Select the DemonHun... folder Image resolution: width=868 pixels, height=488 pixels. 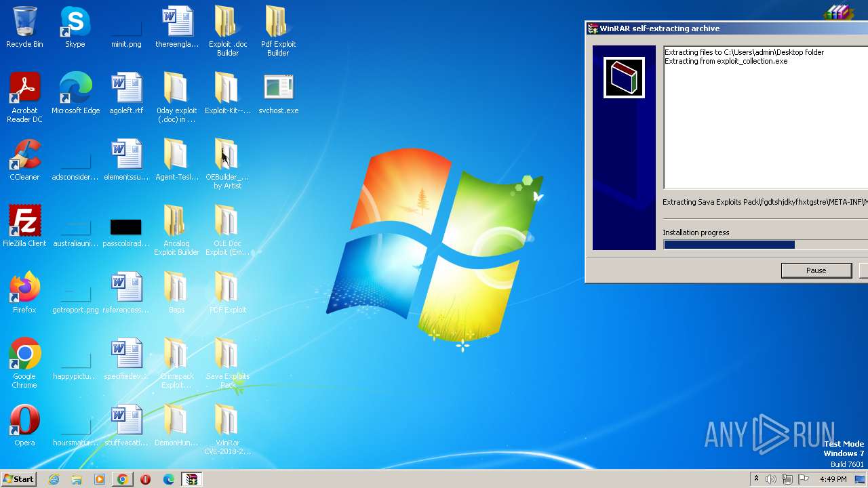point(176,426)
